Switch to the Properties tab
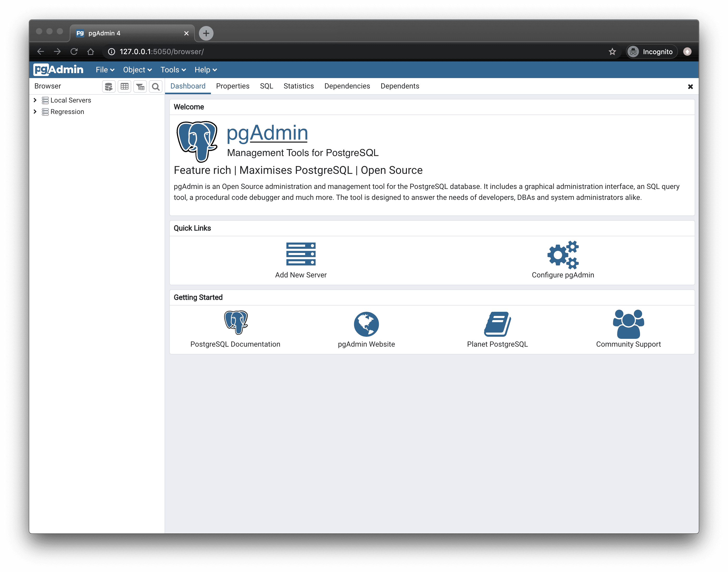 click(232, 86)
